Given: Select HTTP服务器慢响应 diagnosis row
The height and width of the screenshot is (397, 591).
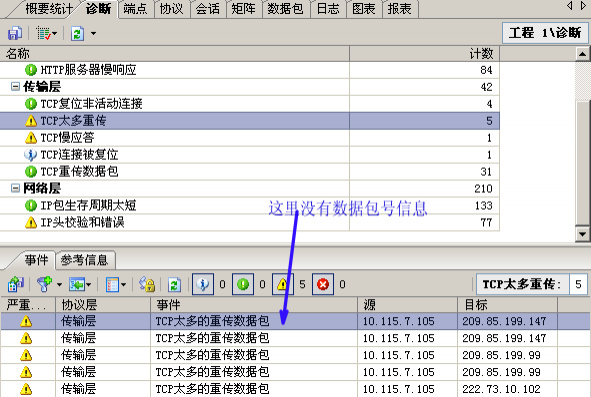Looking at the screenshot, I should click(250, 70).
